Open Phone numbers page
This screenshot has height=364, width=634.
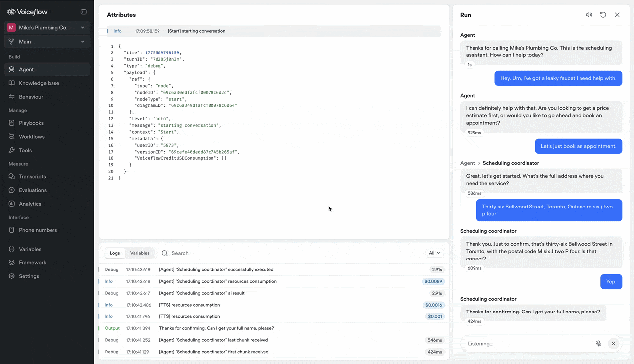click(x=47, y=230)
